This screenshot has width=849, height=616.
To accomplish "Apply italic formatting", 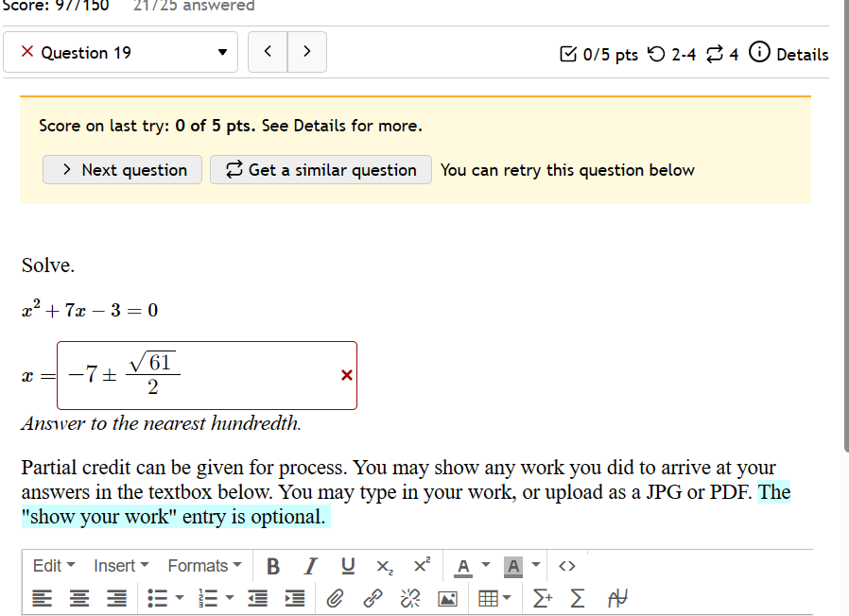I will coord(310,565).
